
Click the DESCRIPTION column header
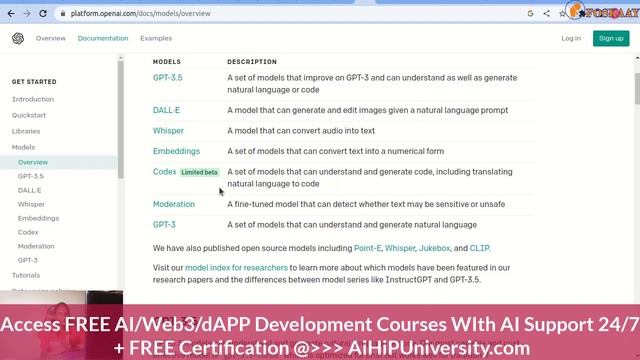click(252, 62)
